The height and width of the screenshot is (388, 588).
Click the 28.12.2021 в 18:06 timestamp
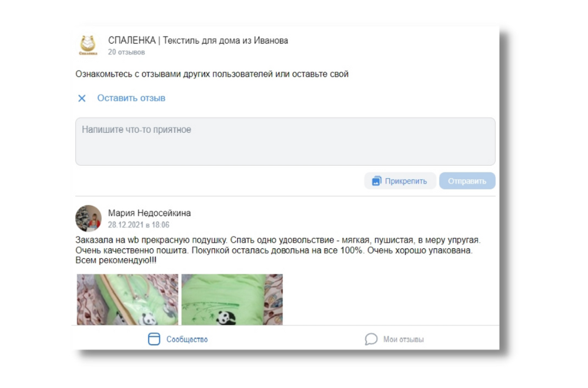click(139, 225)
